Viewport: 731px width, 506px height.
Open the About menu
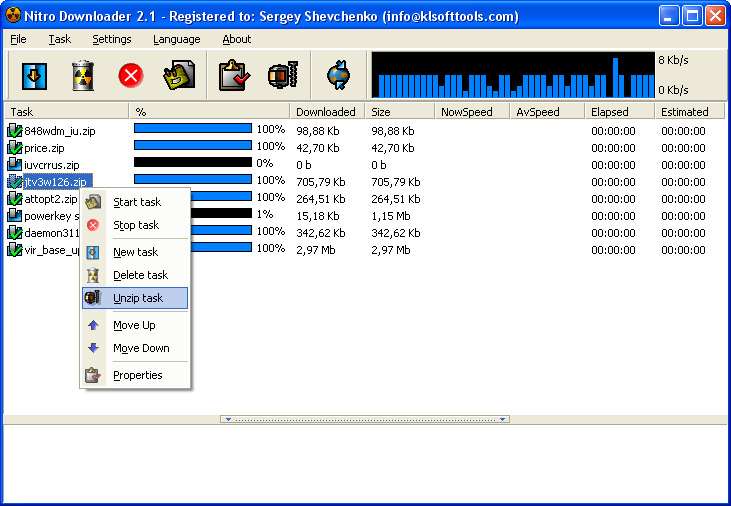coord(237,39)
